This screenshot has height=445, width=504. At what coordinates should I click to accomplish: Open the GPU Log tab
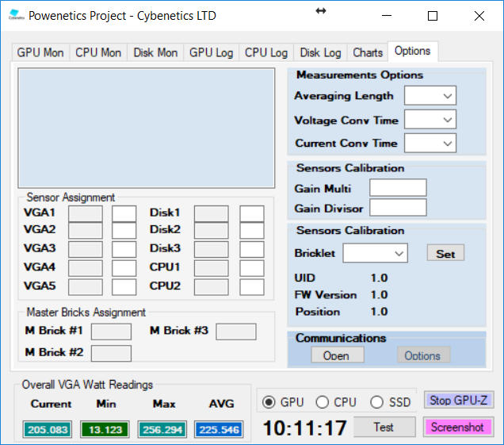pos(211,52)
